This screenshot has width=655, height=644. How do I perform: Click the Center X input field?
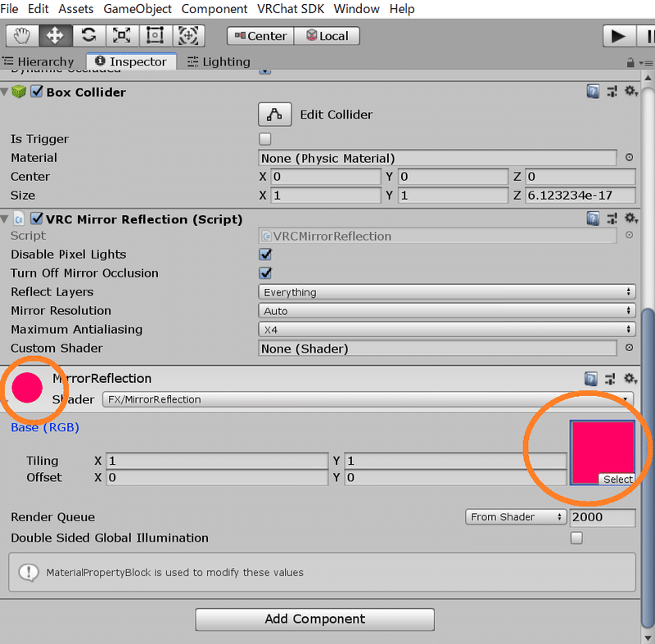tap(326, 177)
